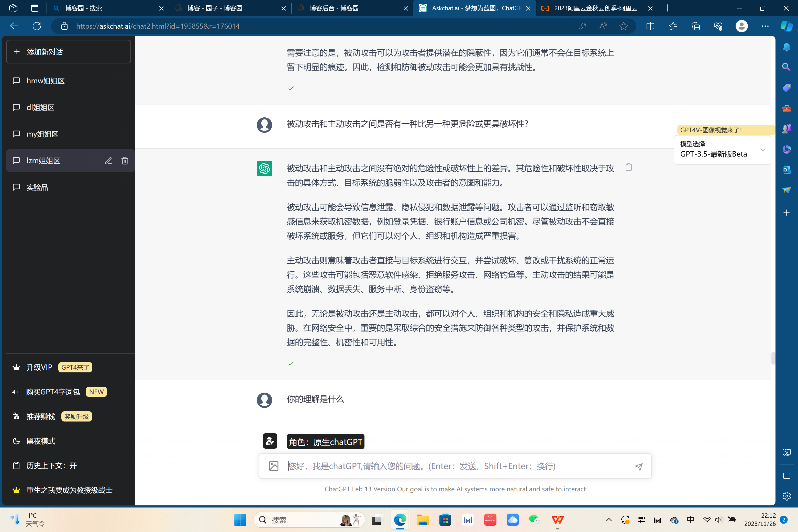This screenshot has height=532, width=798.
Task: Click the image upload icon in input box
Action: pos(273,466)
